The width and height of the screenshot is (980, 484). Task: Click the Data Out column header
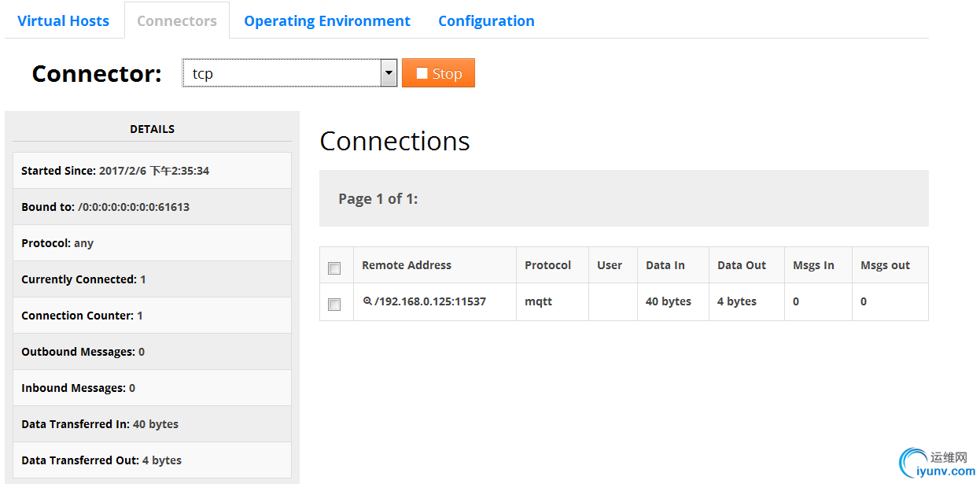coord(742,265)
